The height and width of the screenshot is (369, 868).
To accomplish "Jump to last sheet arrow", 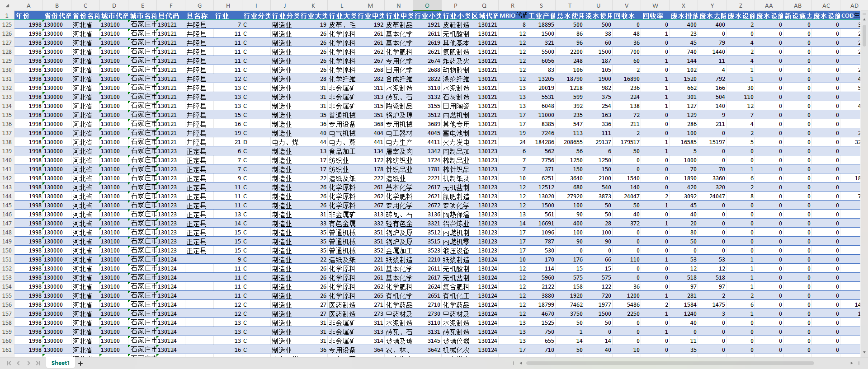I will [x=38, y=363].
